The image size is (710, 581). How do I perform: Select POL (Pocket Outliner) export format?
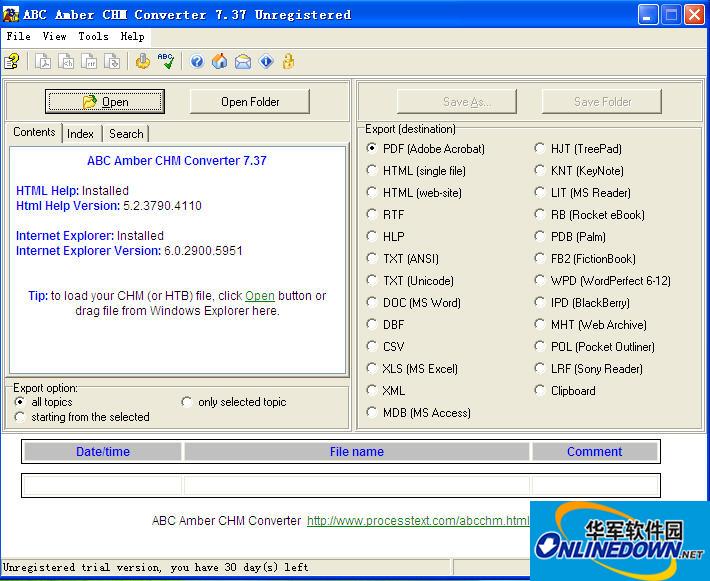click(x=595, y=346)
